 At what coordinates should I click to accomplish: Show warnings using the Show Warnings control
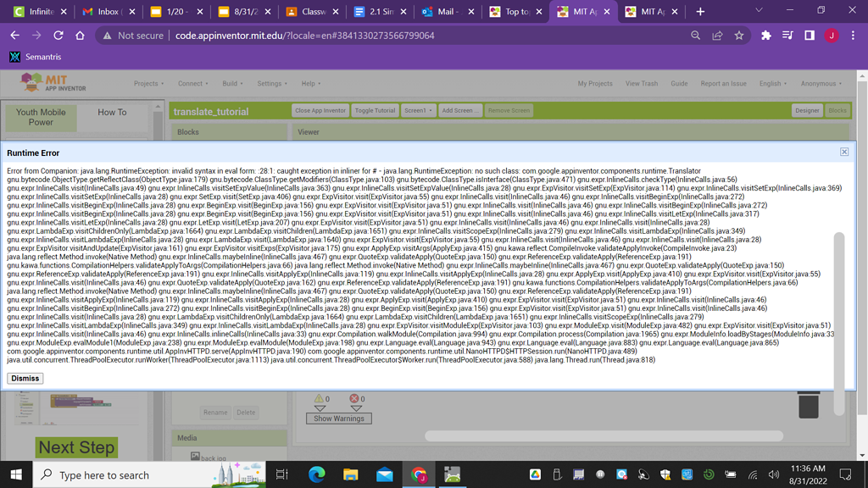click(x=339, y=418)
